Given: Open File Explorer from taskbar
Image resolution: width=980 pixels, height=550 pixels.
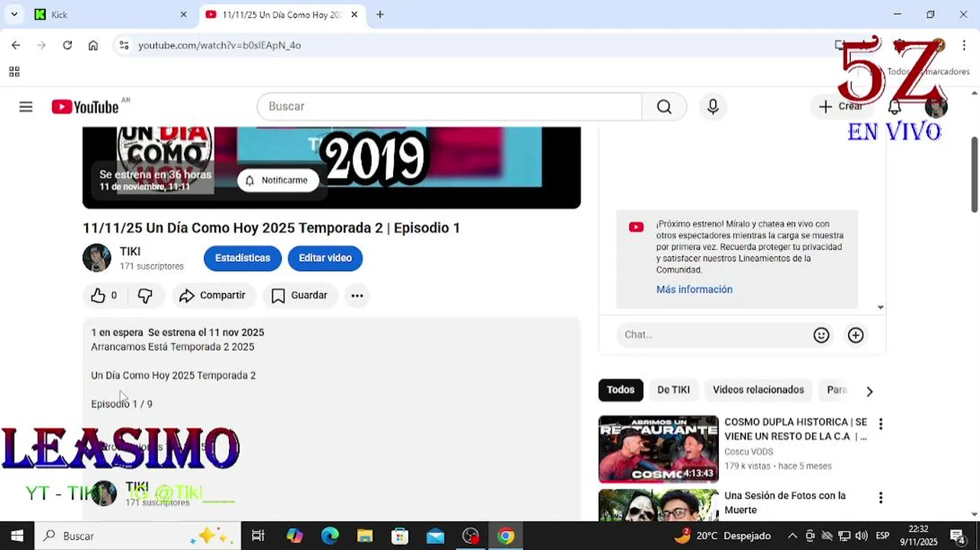Looking at the screenshot, I should point(365,536).
